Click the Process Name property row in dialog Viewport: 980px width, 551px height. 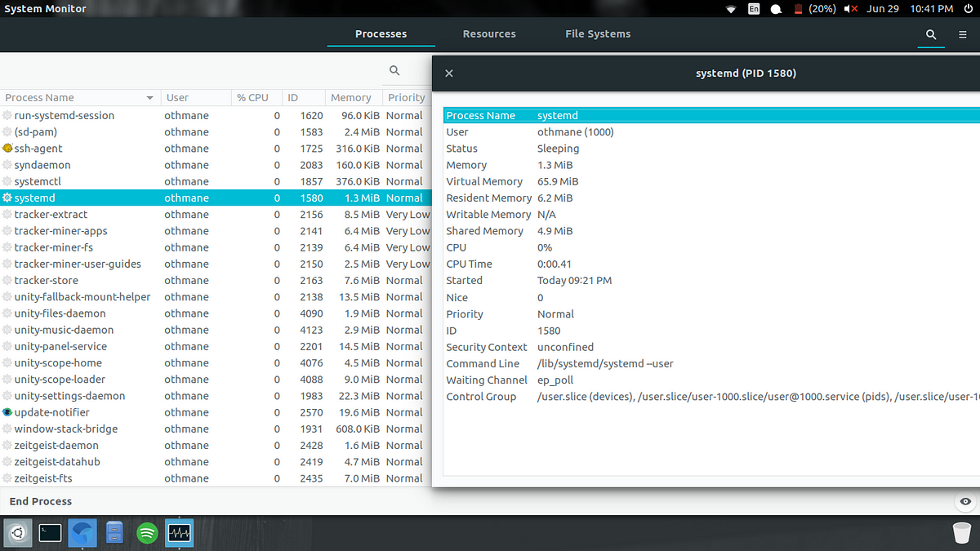(x=711, y=116)
